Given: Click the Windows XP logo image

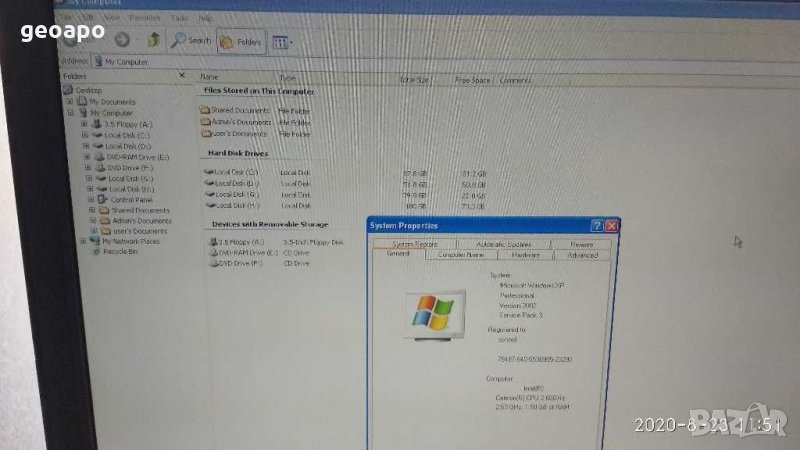Looking at the screenshot, I should [x=434, y=315].
